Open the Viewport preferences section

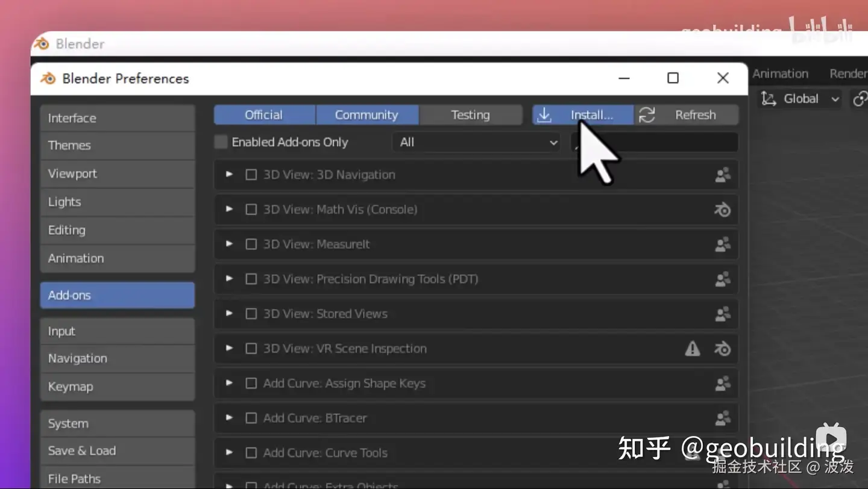[x=118, y=174]
